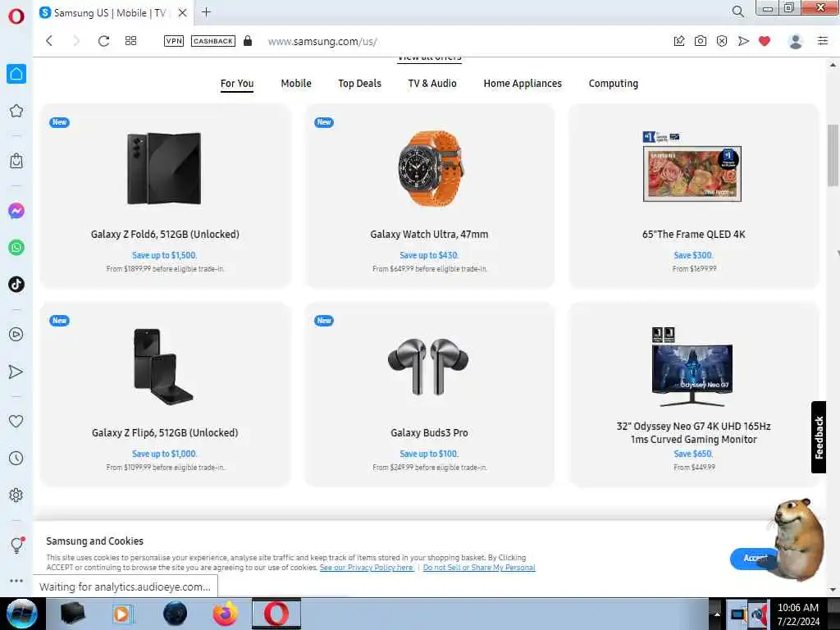Open Firefox from the taskbar

click(225, 614)
